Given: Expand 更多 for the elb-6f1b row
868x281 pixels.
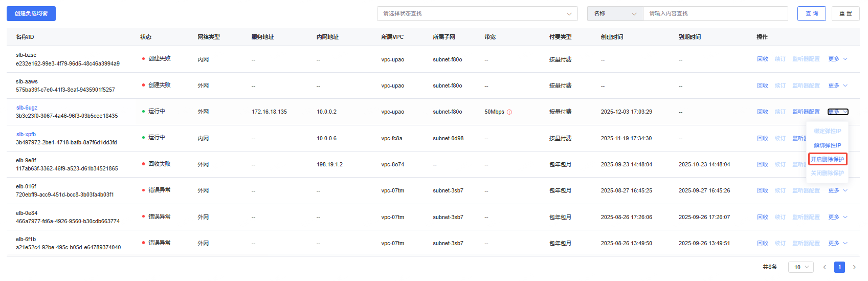Looking at the screenshot, I should (837, 244).
